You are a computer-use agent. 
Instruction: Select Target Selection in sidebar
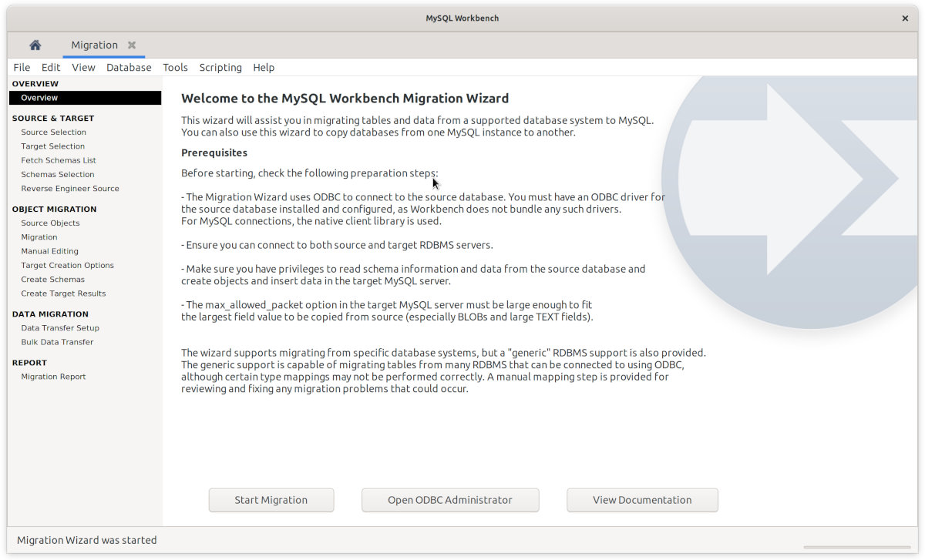(52, 146)
